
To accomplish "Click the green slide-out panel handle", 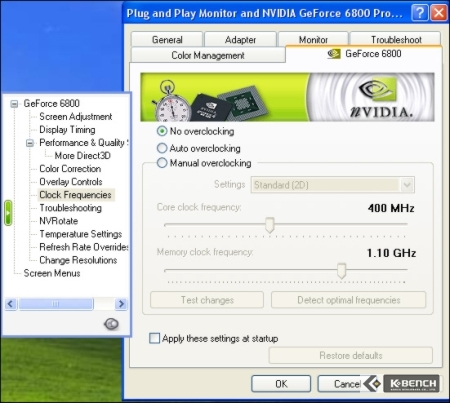I will (8, 213).
